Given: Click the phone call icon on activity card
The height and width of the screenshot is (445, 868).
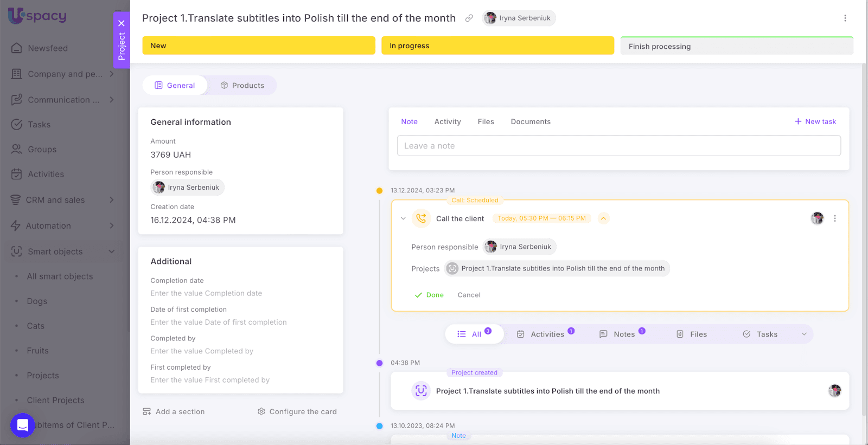Looking at the screenshot, I should point(421,218).
